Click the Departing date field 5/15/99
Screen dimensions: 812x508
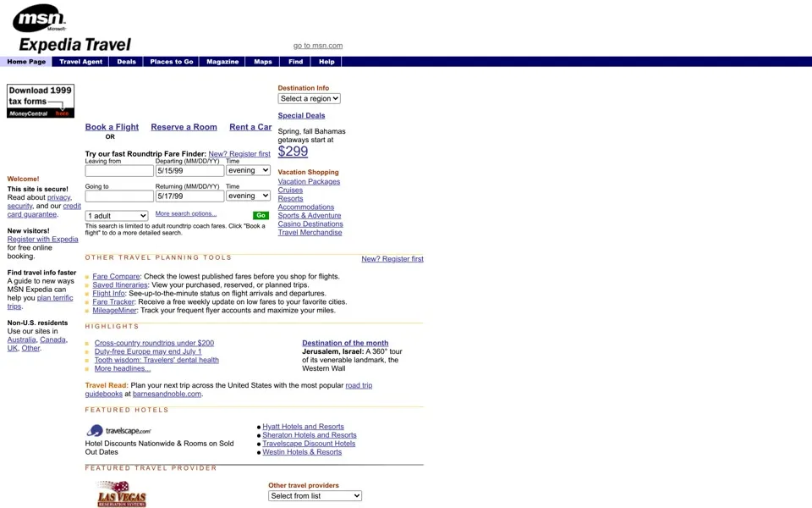(x=189, y=170)
